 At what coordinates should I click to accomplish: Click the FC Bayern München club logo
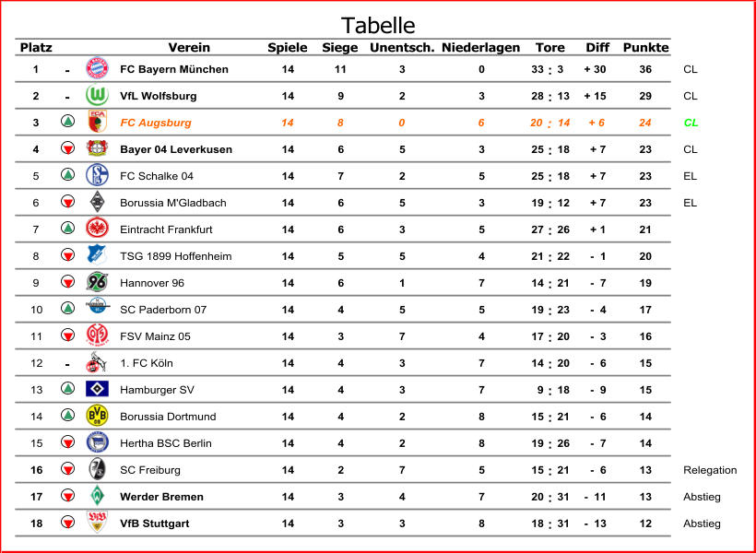click(97, 68)
